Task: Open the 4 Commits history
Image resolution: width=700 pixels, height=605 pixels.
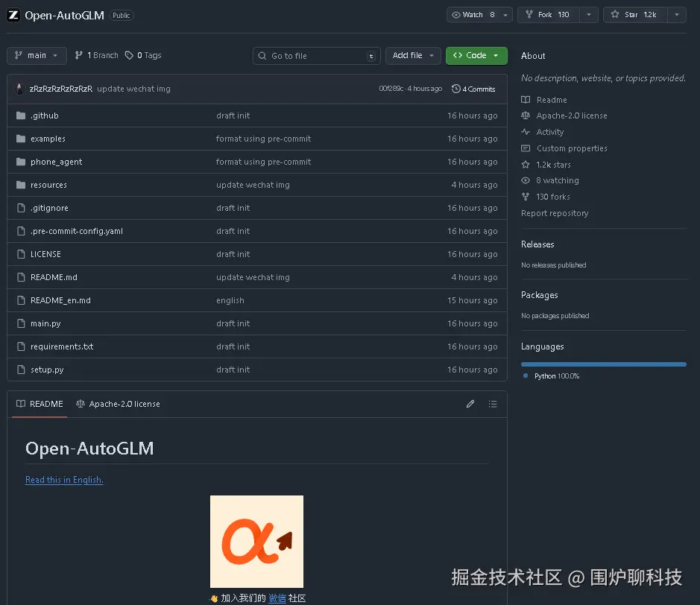Action: (473, 89)
